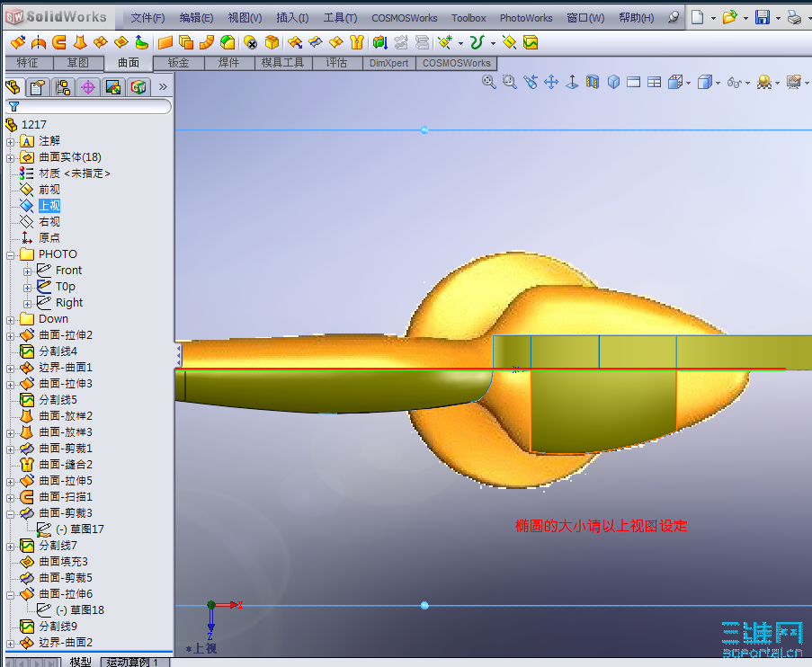Select the Offset Surface tool
Viewport: 812px width, 667px height.
(186, 42)
